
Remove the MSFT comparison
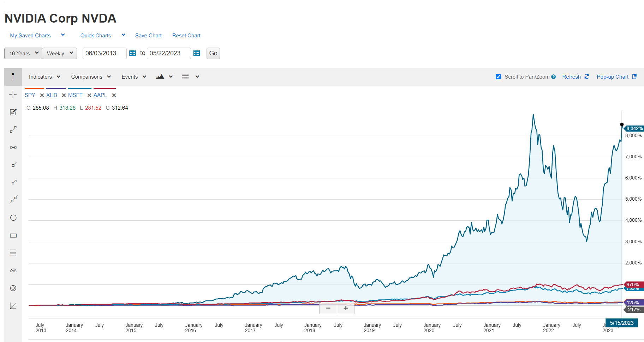(x=89, y=95)
